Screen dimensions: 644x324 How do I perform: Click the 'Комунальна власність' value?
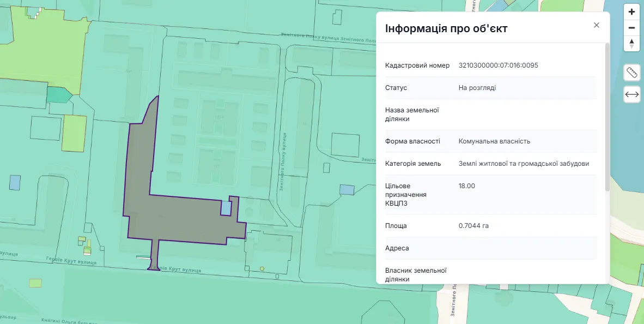[495, 141]
